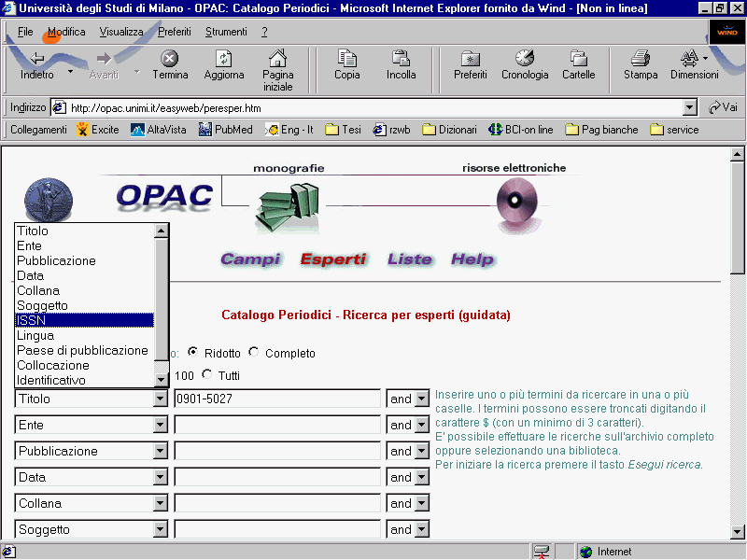The height and width of the screenshot is (560, 747).
Task: Open the Cronologia history panel
Action: pos(525,59)
